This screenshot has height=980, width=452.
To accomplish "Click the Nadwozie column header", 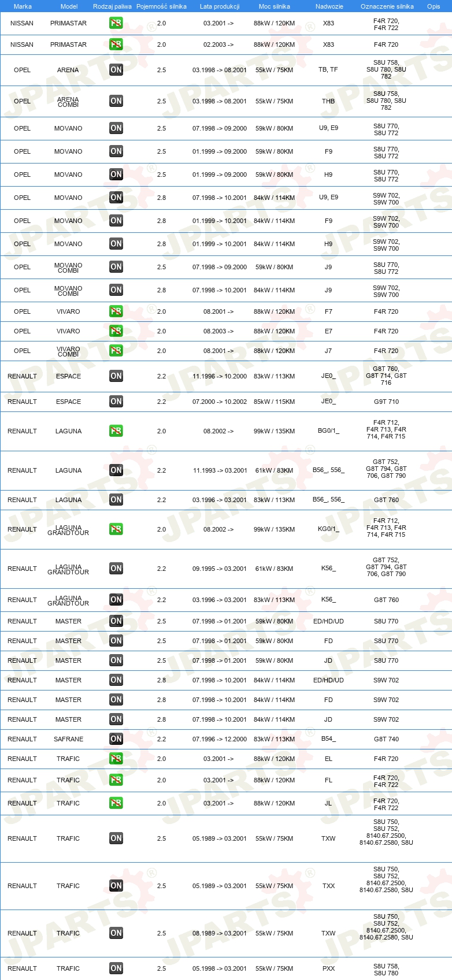I will tap(329, 6).
